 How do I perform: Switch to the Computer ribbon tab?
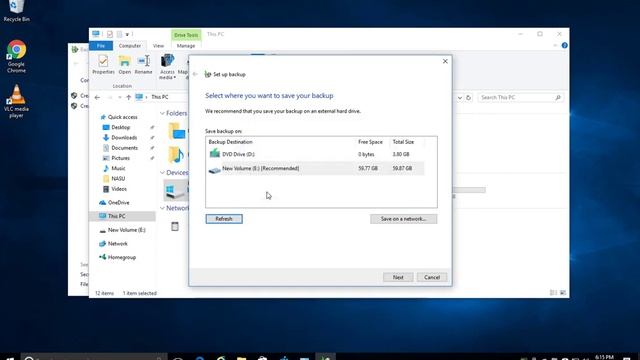pyautogui.click(x=130, y=46)
